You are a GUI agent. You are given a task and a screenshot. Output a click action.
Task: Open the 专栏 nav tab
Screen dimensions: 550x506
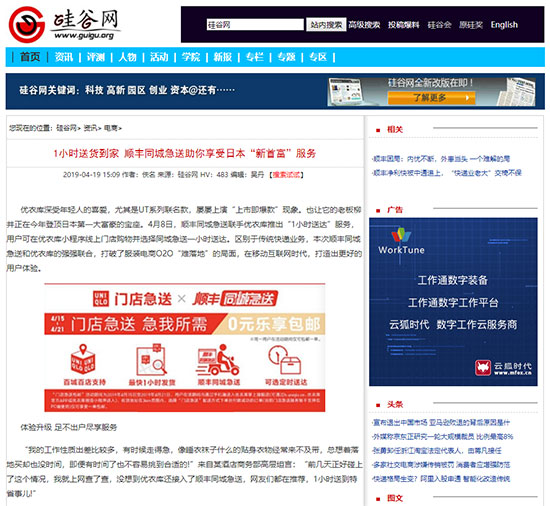254,57
